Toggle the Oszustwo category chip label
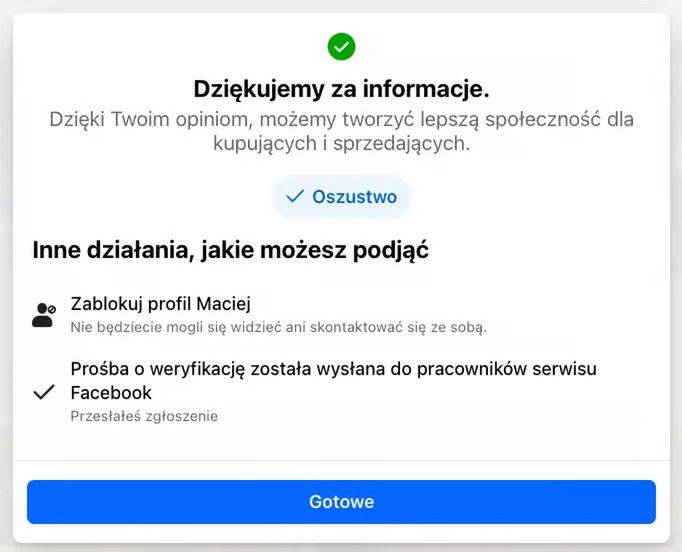The image size is (682, 552). coord(354,197)
